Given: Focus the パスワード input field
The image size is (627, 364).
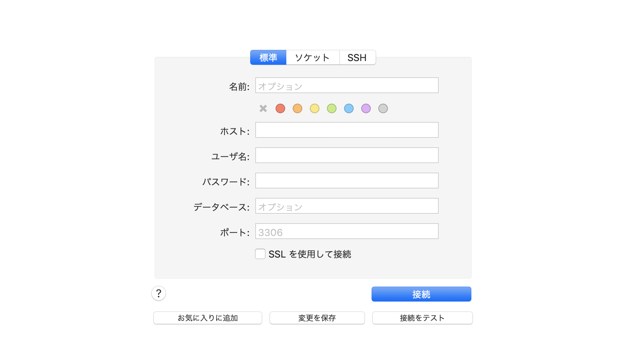Looking at the screenshot, I should click(x=347, y=181).
